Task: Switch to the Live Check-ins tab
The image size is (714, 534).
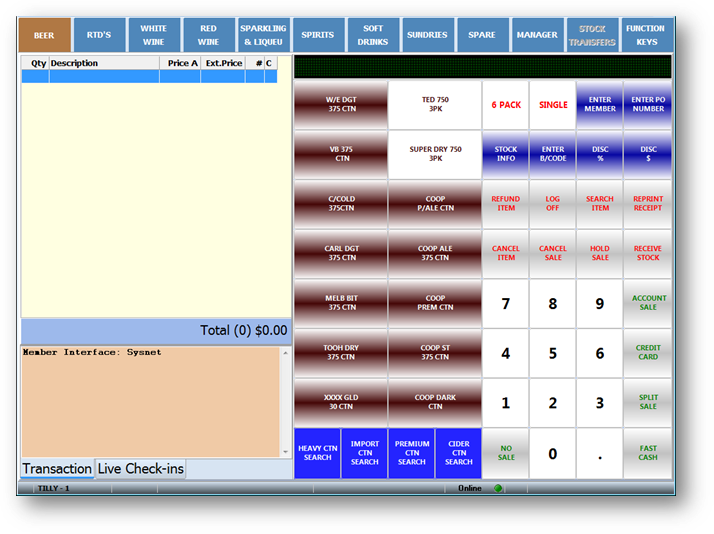Action: click(x=140, y=469)
